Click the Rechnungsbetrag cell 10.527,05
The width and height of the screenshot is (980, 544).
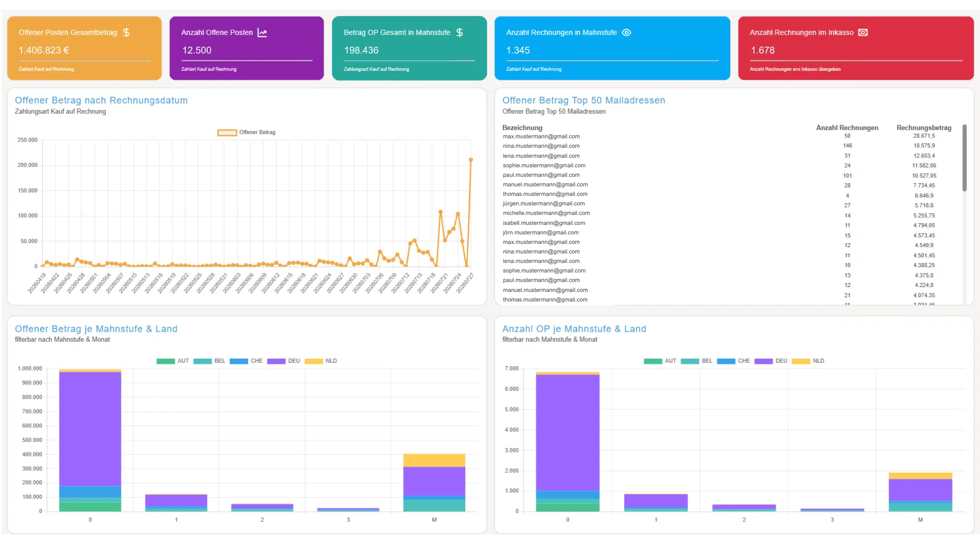click(x=924, y=176)
